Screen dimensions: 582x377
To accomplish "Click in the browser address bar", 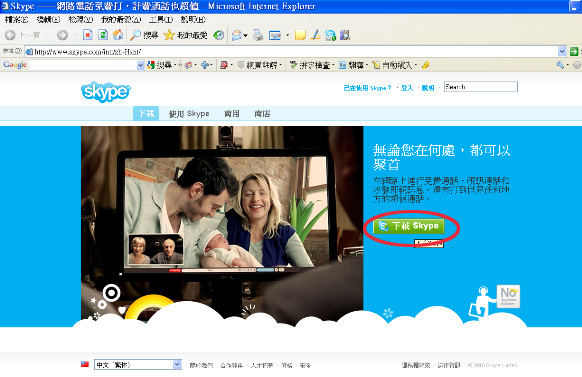I will coord(291,51).
